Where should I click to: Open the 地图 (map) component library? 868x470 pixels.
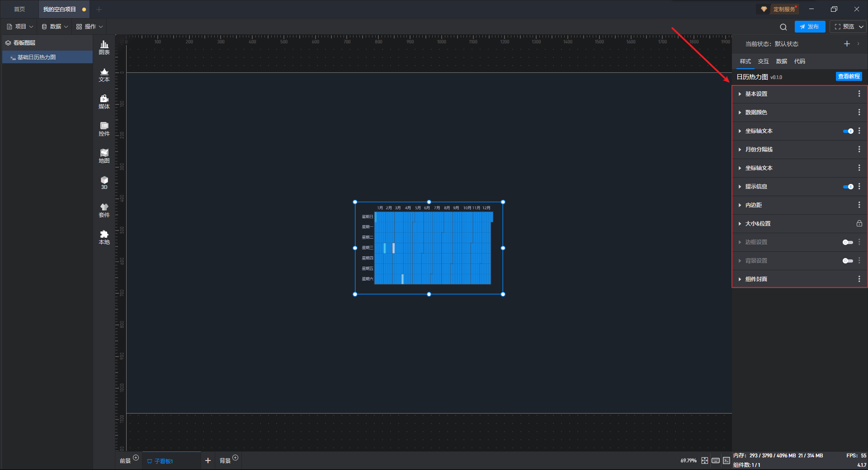coord(104,156)
